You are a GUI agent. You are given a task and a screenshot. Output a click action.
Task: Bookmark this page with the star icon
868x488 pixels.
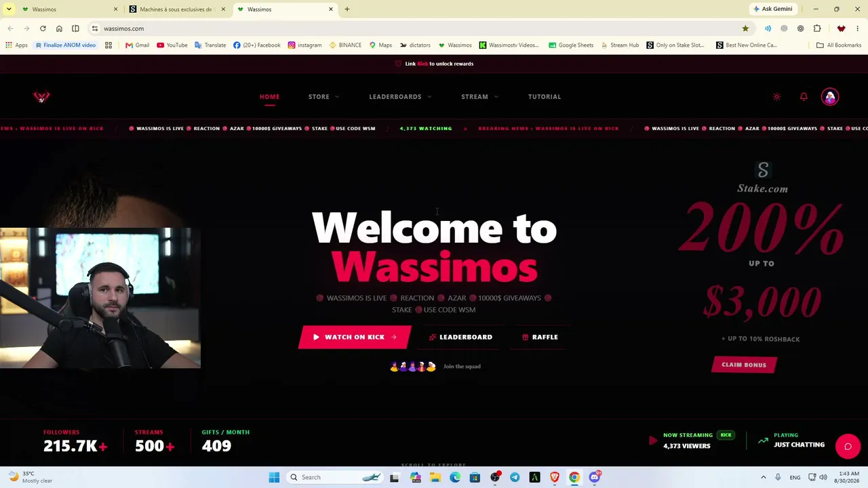coord(745,28)
